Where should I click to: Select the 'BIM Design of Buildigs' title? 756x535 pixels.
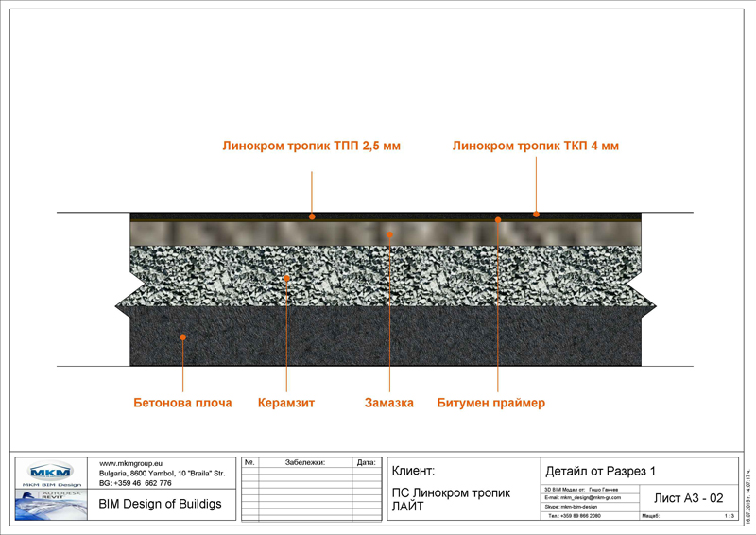click(160, 504)
